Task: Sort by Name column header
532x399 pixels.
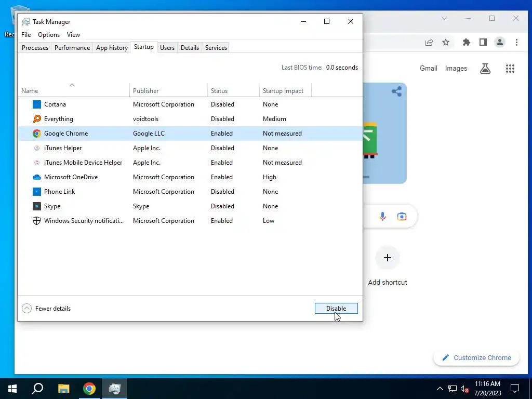Action: [x=74, y=90]
